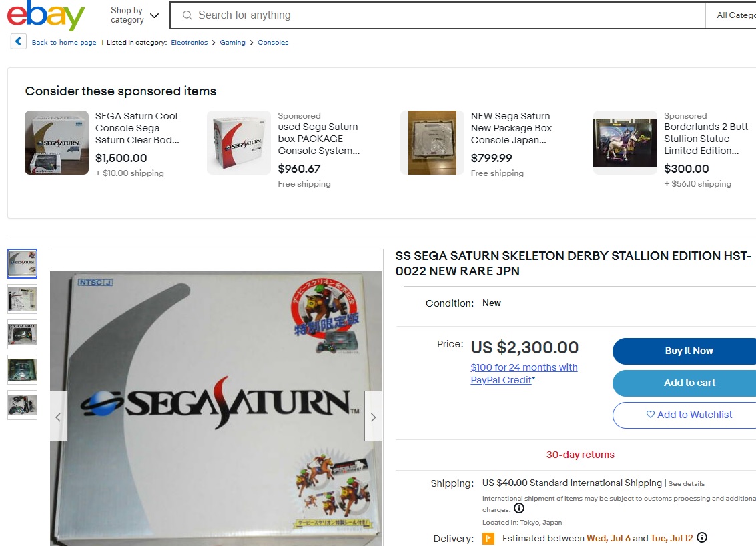This screenshot has width=756, height=546.
Task: Click the search magnifier icon
Action: point(187,15)
